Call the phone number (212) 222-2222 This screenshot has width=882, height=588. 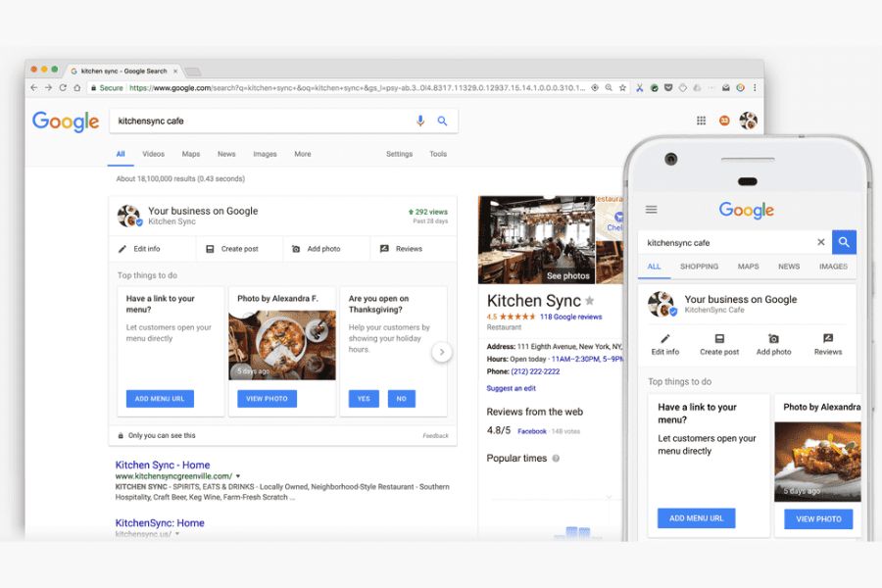(535, 371)
